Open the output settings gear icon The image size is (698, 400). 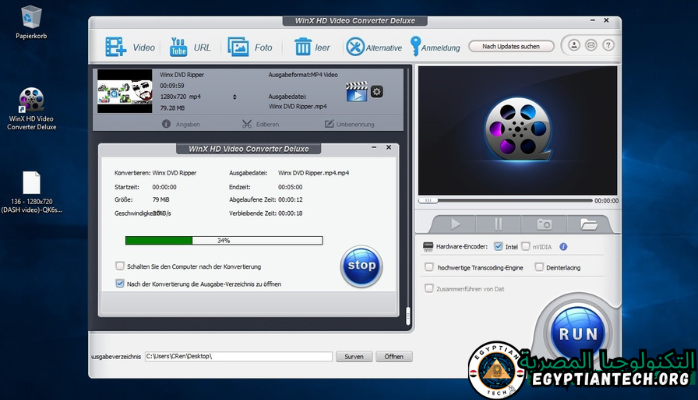pyautogui.click(x=377, y=92)
